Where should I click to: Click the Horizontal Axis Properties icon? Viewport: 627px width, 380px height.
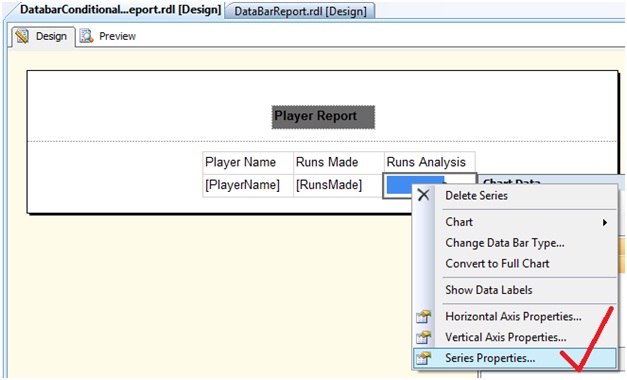(x=423, y=316)
